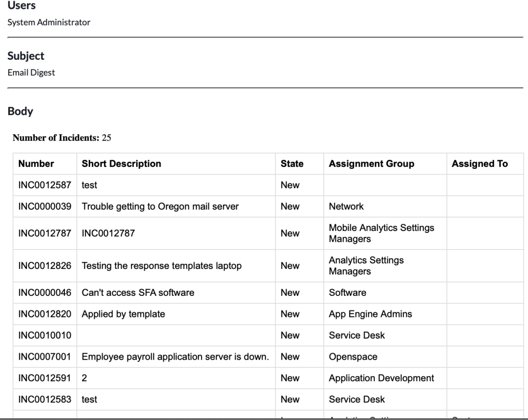Image resolution: width=528 pixels, height=420 pixels.
Task: Click the Short Description column header
Action: pyautogui.click(x=121, y=164)
